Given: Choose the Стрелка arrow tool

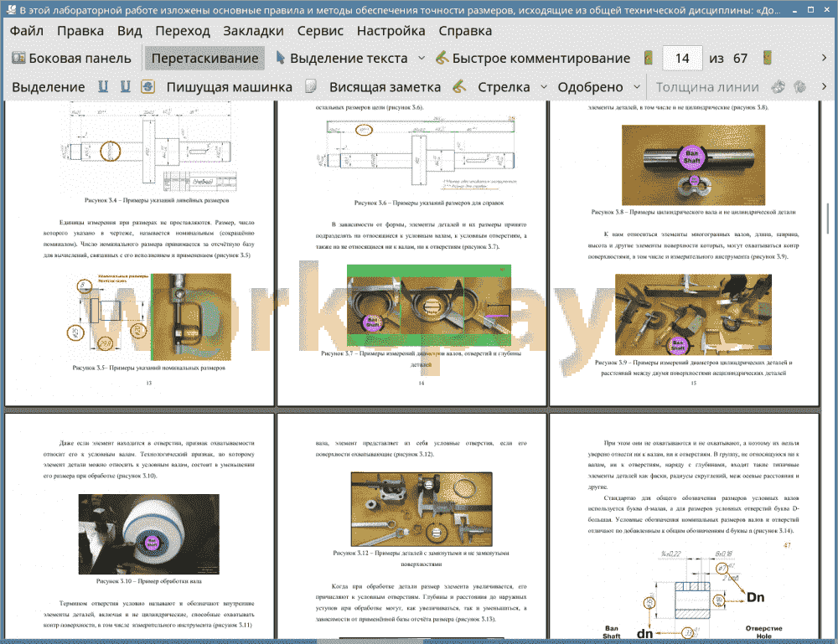Looking at the screenshot, I should (x=504, y=87).
